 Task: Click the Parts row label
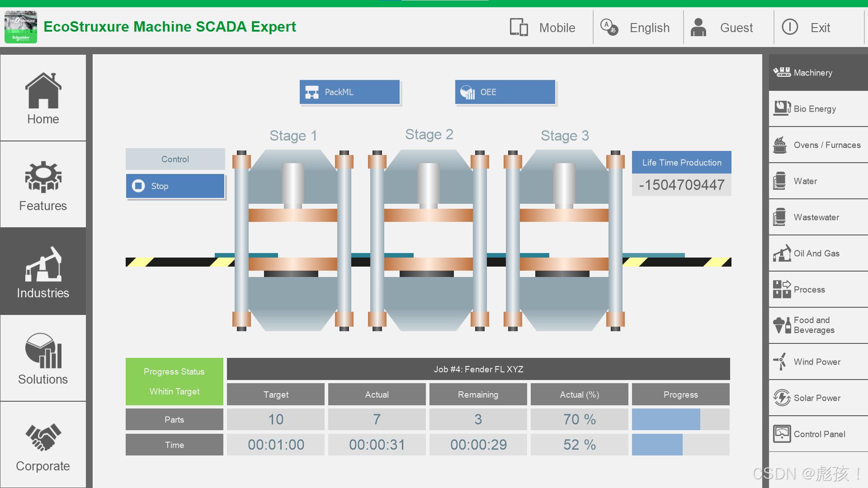175,419
